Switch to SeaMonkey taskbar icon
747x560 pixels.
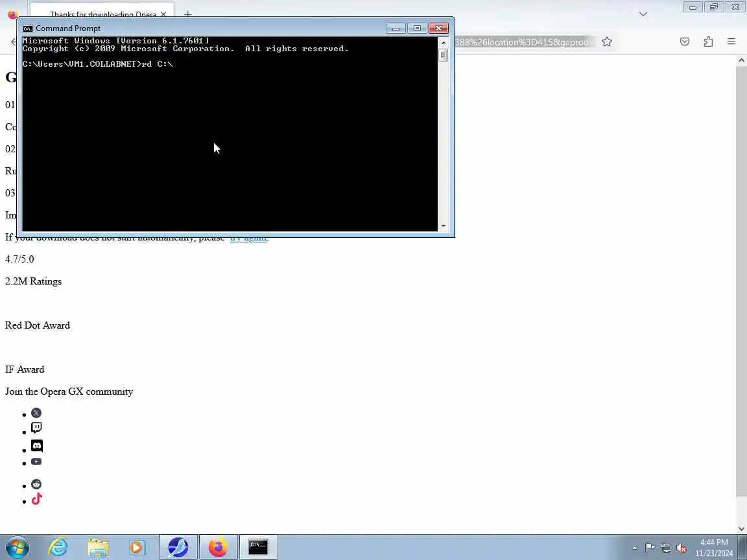tap(178, 547)
